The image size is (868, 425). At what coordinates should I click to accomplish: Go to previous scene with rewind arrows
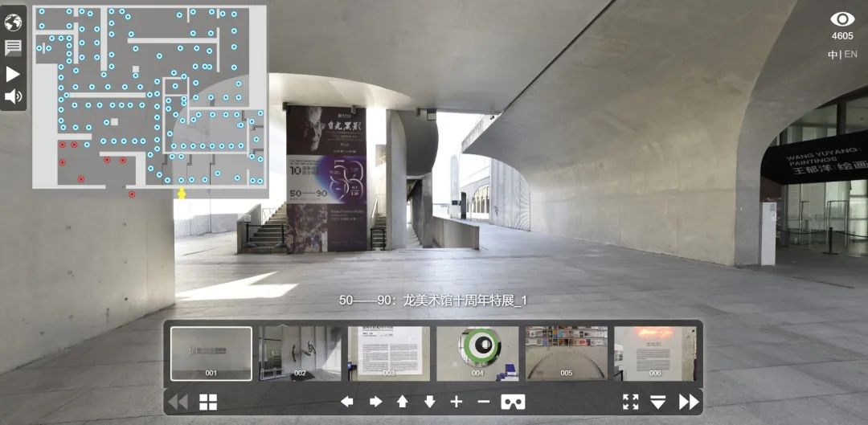(x=178, y=402)
